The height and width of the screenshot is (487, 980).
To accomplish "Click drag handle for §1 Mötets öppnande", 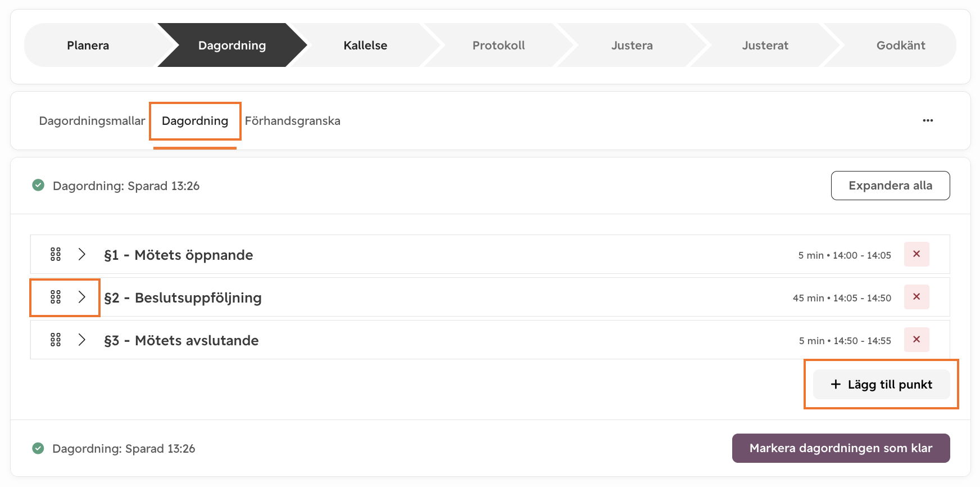I will (x=56, y=254).
